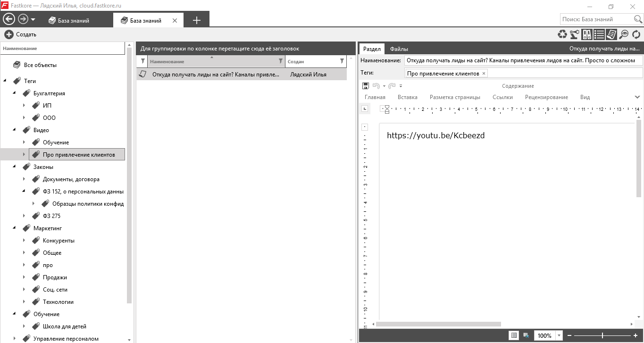Click the zoom slider handle
The width and height of the screenshot is (644, 343).
[x=602, y=335]
